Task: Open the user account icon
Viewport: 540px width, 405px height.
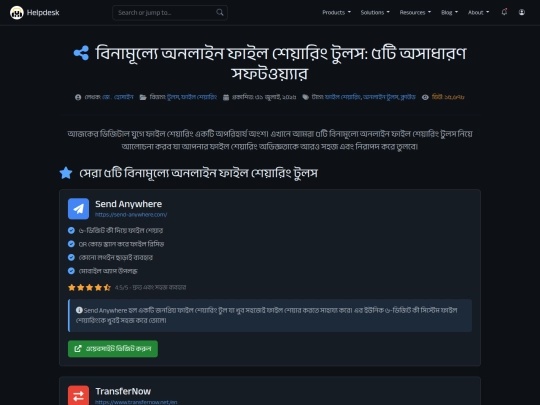Action: pyautogui.click(x=522, y=12)
